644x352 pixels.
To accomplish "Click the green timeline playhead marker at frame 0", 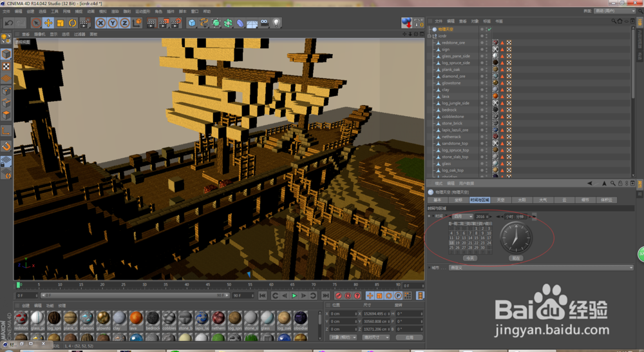I will coord(18,285).
